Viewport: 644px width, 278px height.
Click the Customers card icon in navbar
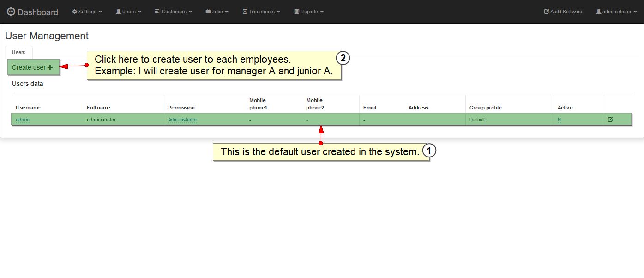tap(157, 12)
